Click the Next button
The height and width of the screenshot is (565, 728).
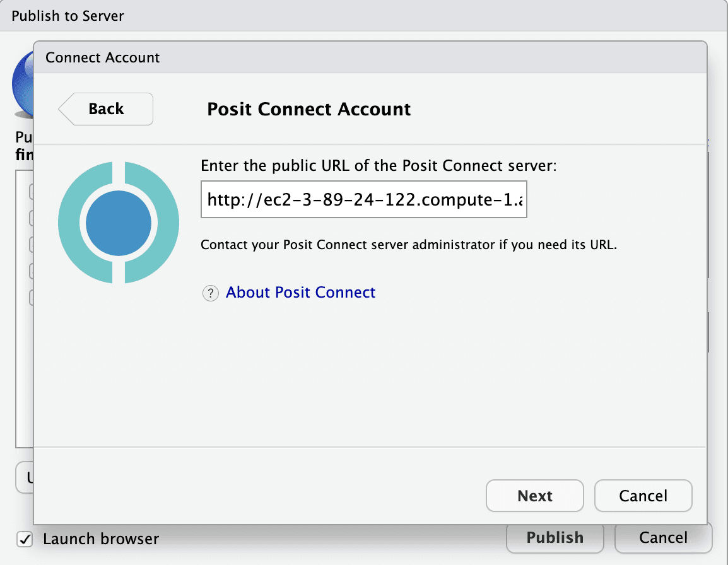pyautogui.click(x=534, y=496)
